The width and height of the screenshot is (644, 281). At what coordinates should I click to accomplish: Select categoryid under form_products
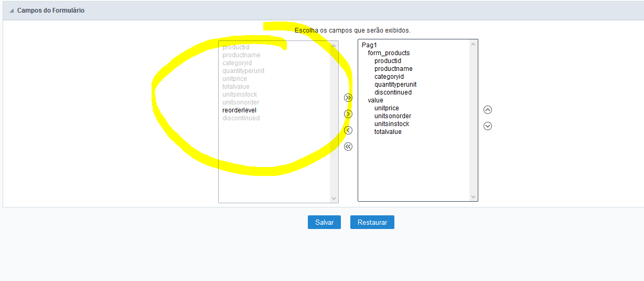[x=389, y=77]
